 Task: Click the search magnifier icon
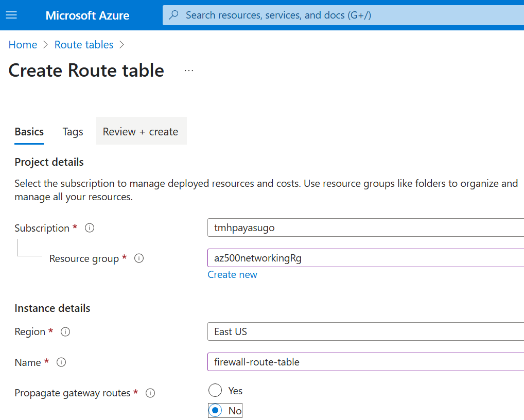point(174,15)
